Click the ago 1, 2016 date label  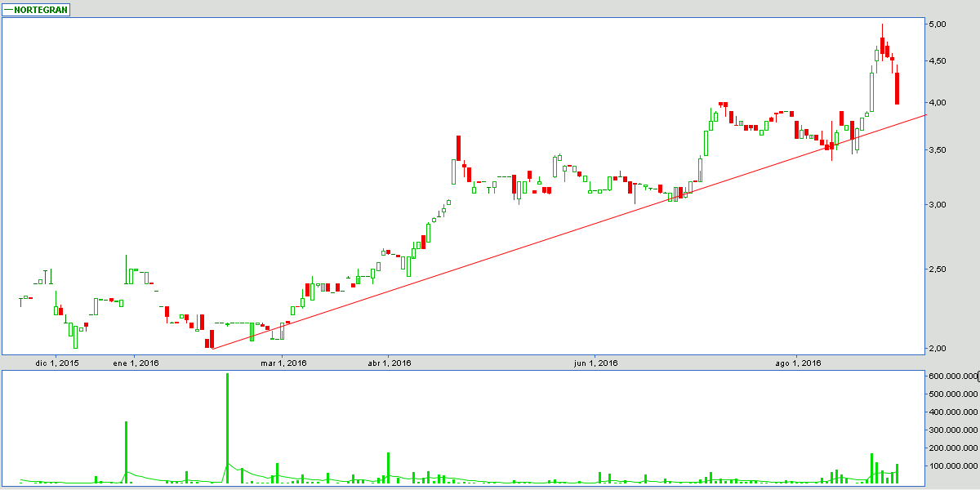click(x=797, y=363)
